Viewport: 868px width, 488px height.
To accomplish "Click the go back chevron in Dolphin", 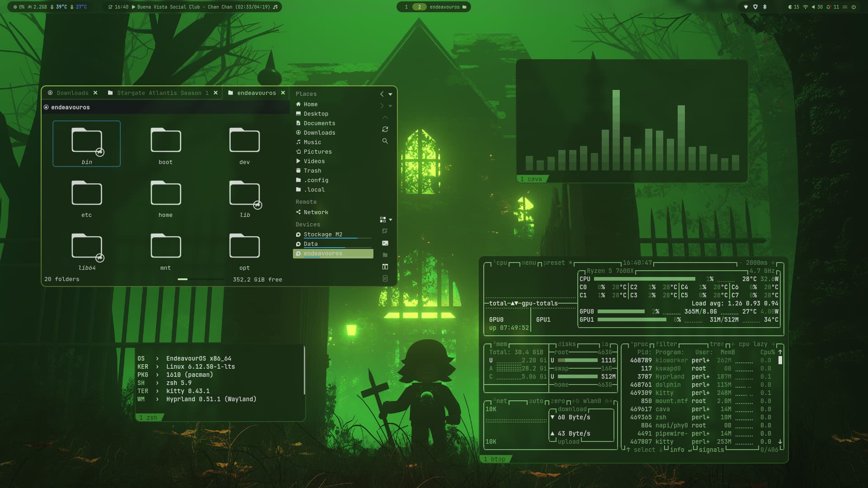I will (x=382, y=94).
